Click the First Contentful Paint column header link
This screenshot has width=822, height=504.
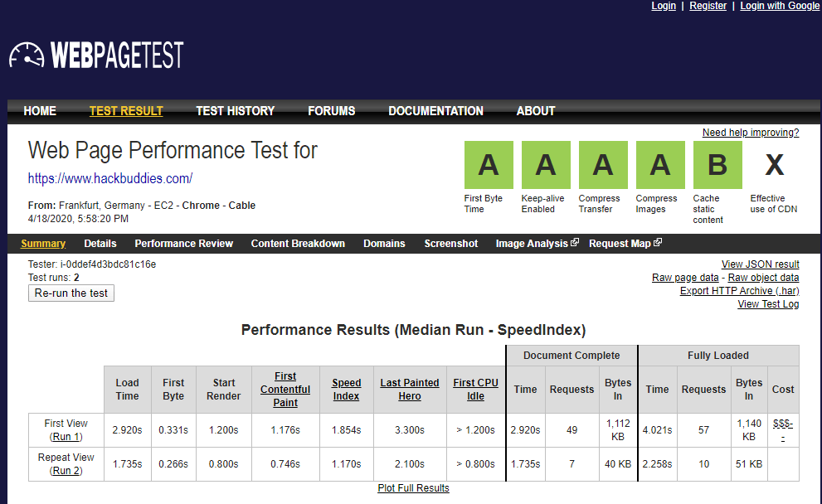(x=285, y=390)
